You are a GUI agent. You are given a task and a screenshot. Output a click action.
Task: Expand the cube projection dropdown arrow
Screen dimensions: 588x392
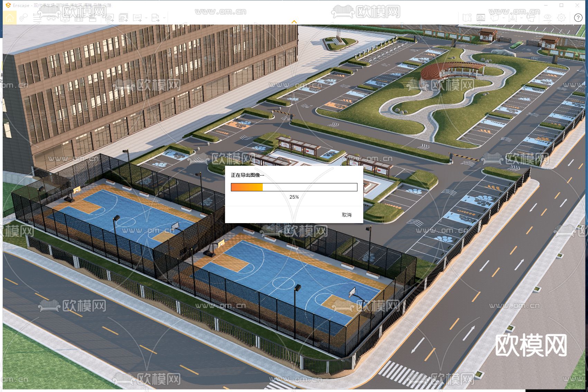point(504,18)
